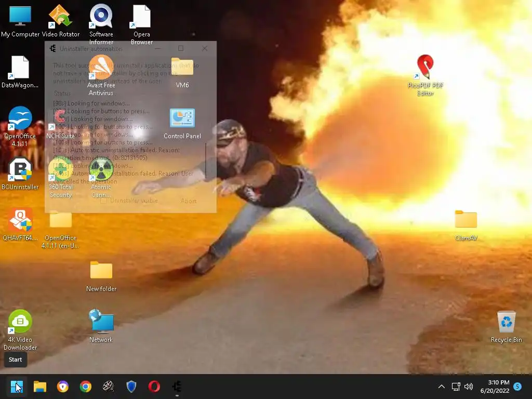Maximize the Uninstaller automation window
Image resolution: width=532 pixels, height=399 pixels.
pyautogui.click(x=181, y=48)
